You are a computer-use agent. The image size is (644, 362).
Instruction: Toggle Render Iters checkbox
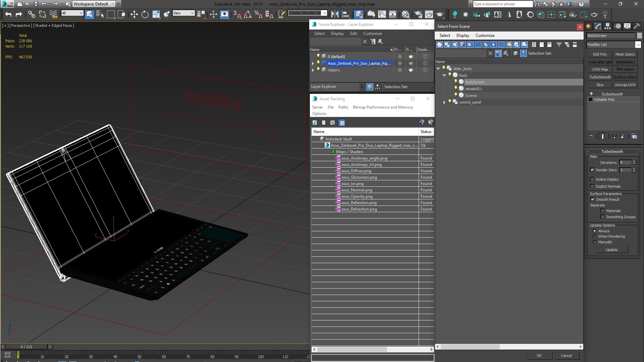[592, 170]
